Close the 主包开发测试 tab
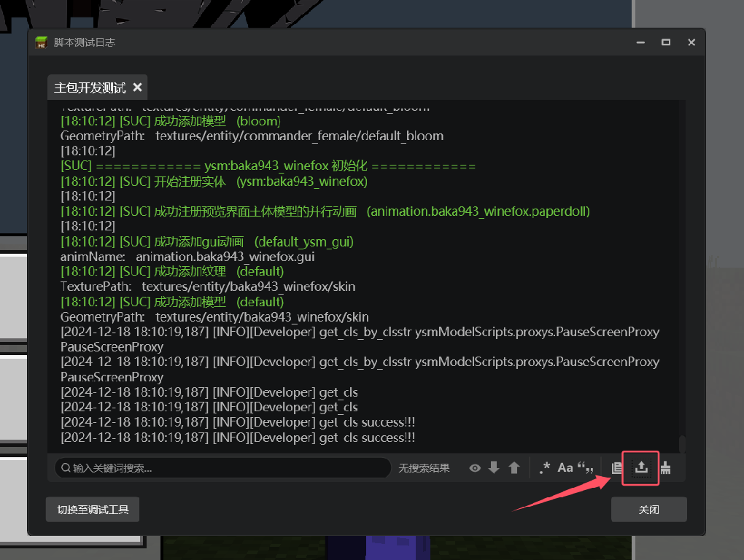The width and height of the screenshot is (744, 560). (137, 87)
